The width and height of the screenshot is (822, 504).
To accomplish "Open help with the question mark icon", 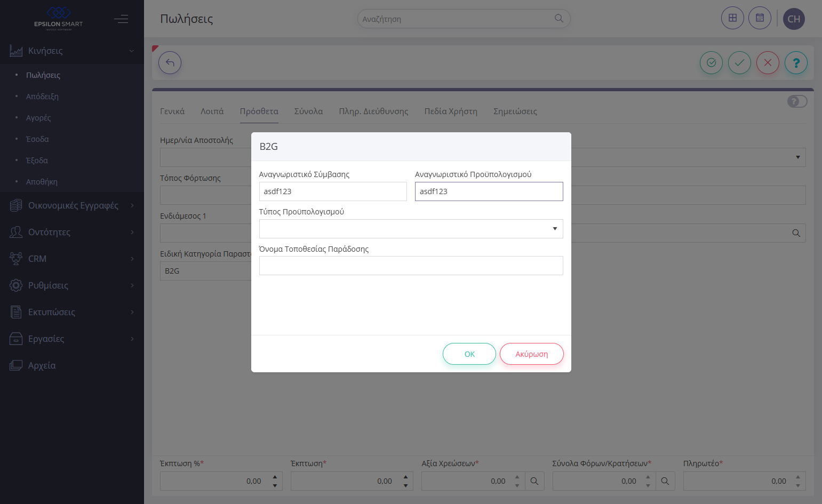I will [x=796, y=63].
